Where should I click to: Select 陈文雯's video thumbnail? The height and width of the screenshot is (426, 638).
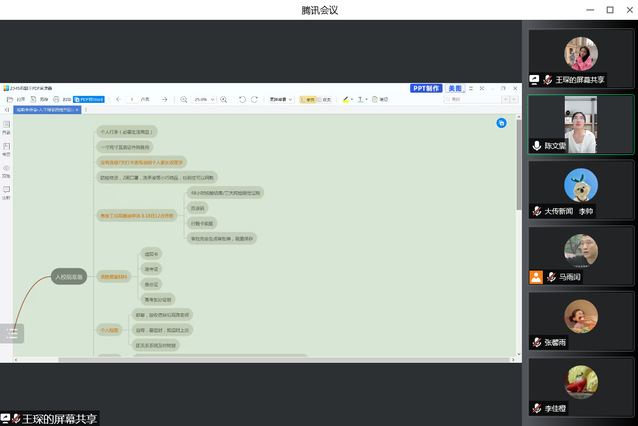[580, 124]
